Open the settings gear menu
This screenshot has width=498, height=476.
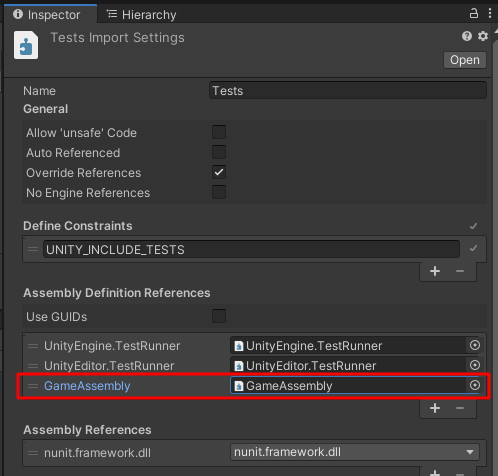click(483, 36)
